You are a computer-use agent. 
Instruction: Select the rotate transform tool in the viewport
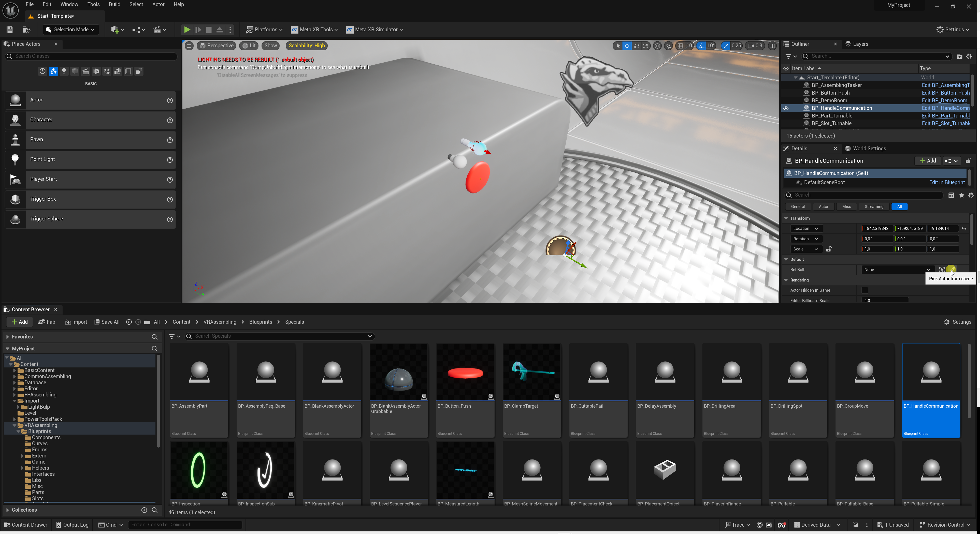[637, 46]
